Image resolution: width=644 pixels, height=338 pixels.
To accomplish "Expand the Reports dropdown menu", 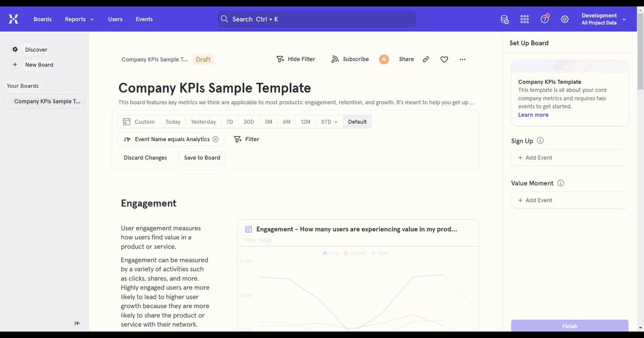I will click(79, 19).
